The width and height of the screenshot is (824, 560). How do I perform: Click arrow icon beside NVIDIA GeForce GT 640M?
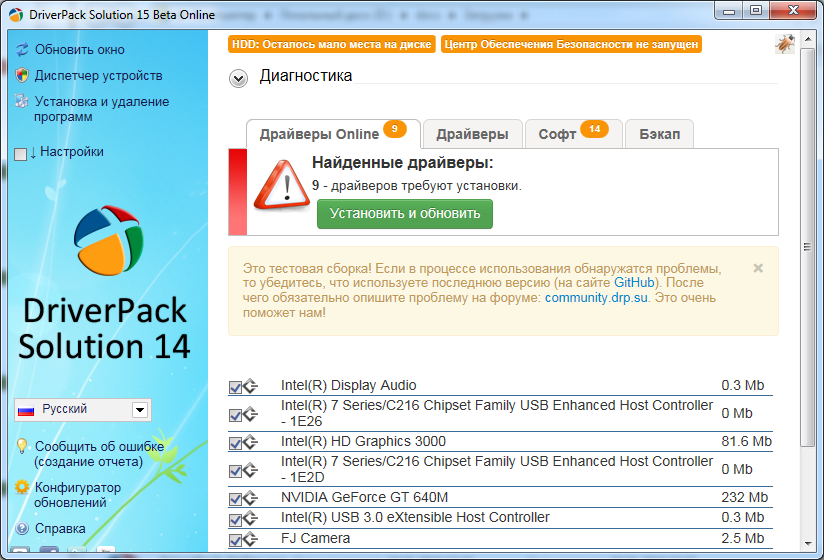(251, 497)
